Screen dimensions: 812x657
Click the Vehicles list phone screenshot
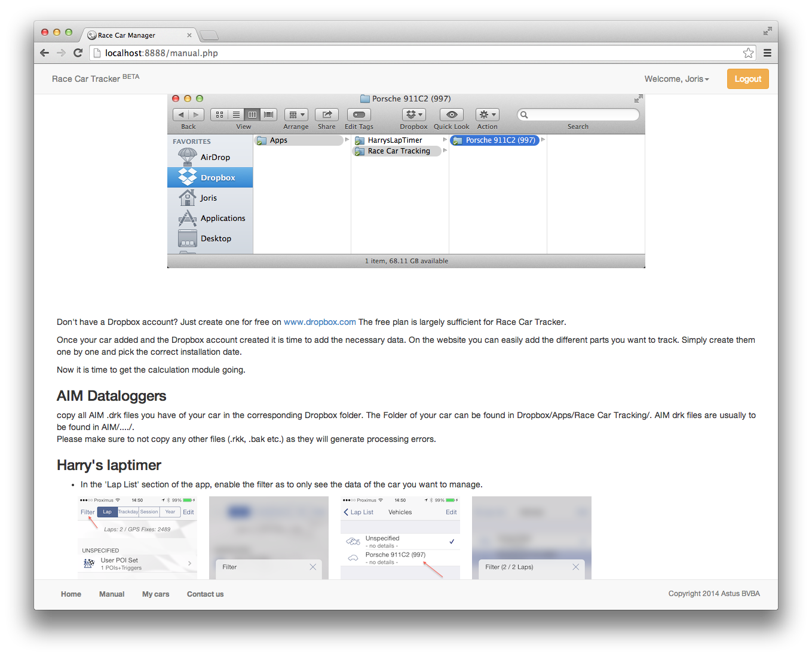pyautogui.click(x=400, y=538)
